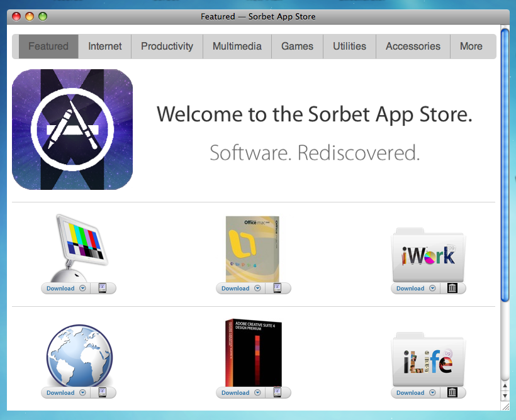The width and height of the screenshot is (516, 420).
Task: Click the green zoom window button
Action: click(43, 16)
